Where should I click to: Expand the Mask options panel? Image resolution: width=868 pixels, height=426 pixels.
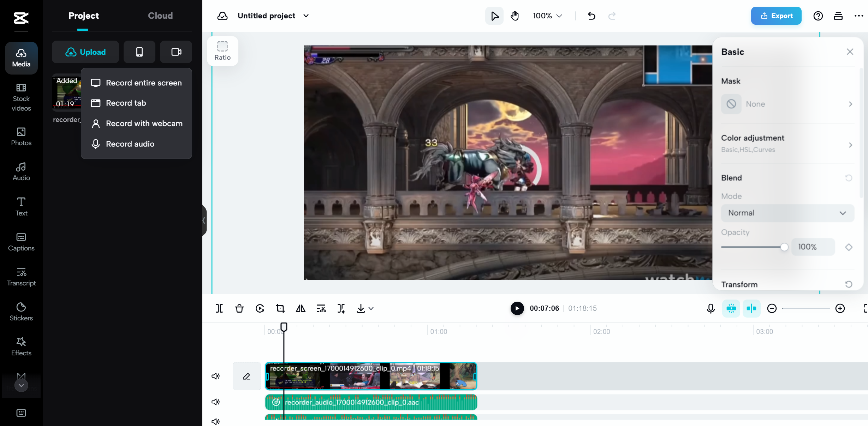(851, 104)
